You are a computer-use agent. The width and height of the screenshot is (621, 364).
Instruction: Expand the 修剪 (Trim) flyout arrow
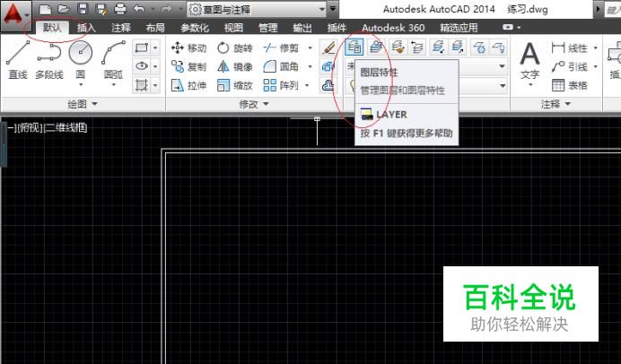pos(310,48)
